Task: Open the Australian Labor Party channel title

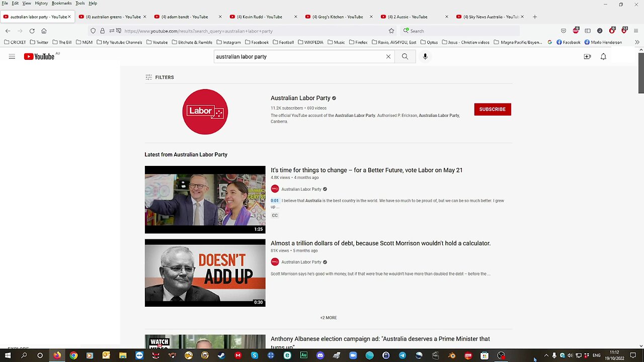Action: [x=300, y=98]
